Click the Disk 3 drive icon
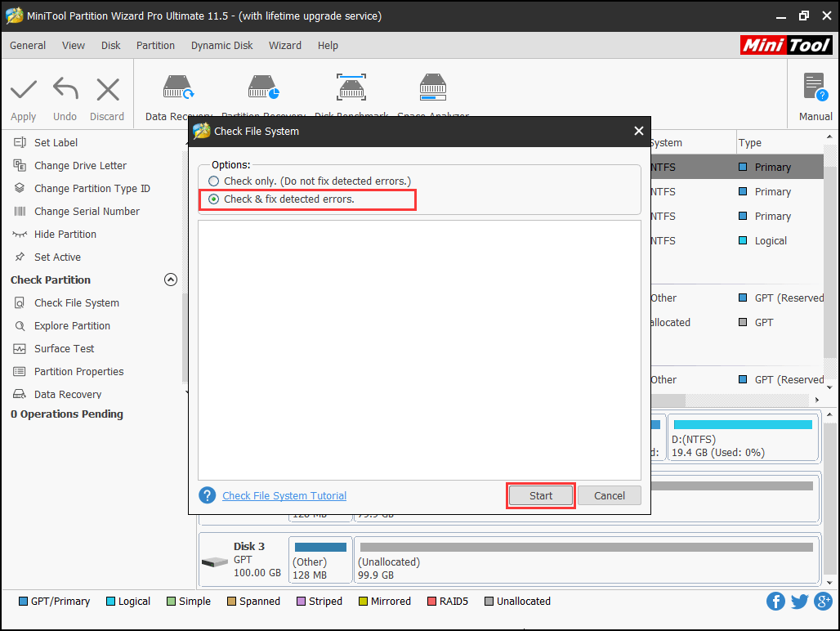This screenshot has width=840, height=631. point(215,562)
